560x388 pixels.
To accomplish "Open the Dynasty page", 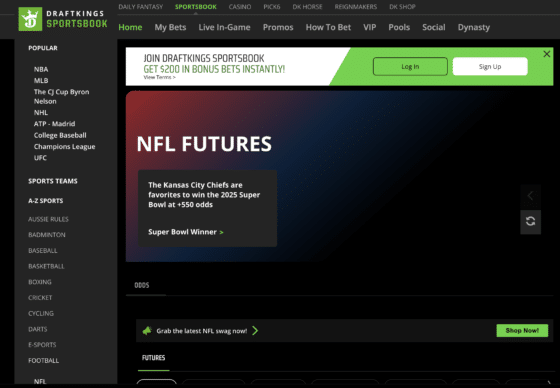I will [474, 27].
